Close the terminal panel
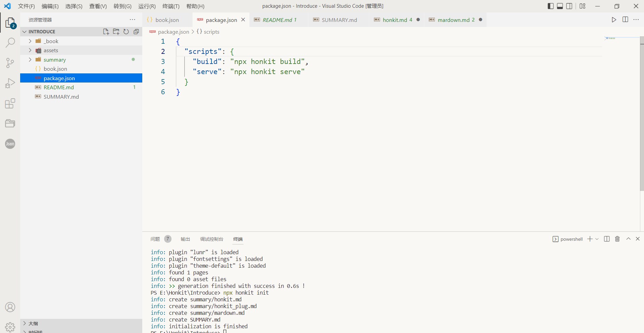Image resolution: width=644 pixels, height=333 pixels. click(638, 239)
